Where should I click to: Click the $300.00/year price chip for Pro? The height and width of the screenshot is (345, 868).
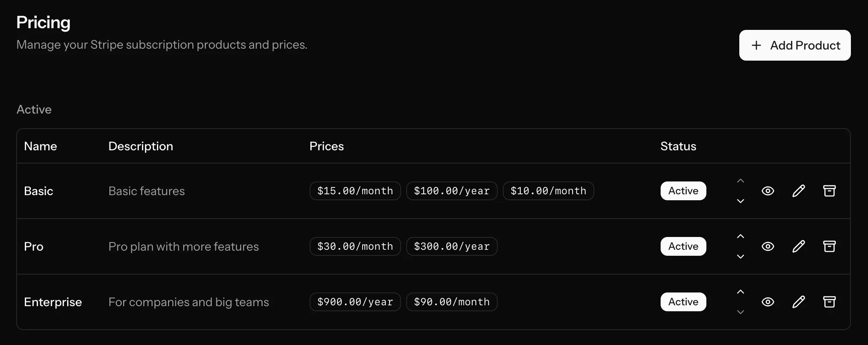click(x=452, y=246)
